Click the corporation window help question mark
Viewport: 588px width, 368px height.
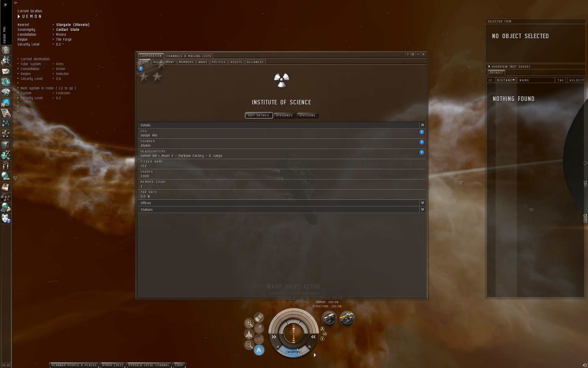coord(407,54)
